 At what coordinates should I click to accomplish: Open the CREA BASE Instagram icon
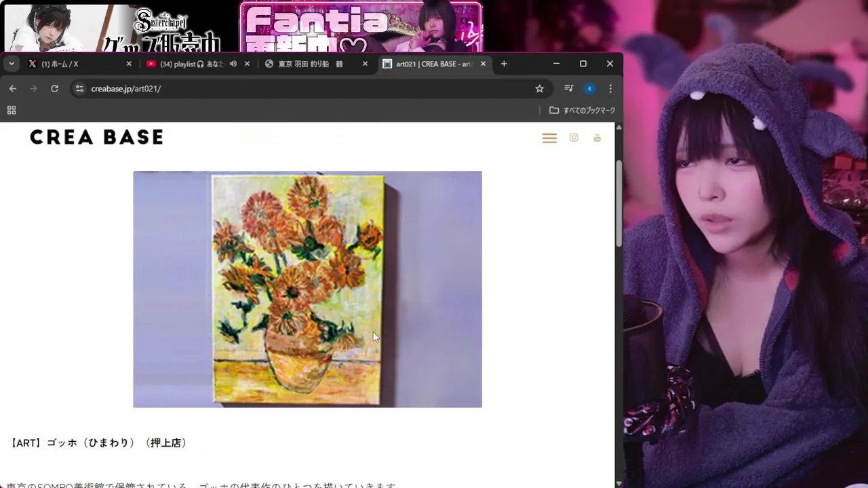(x=574, y=138)
